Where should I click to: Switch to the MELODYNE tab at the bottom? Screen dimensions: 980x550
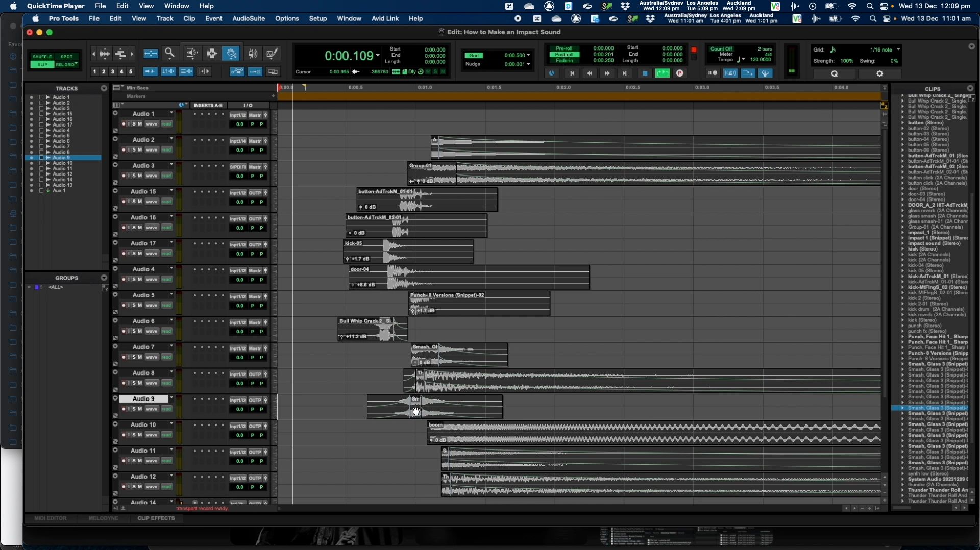pos(103,518)
